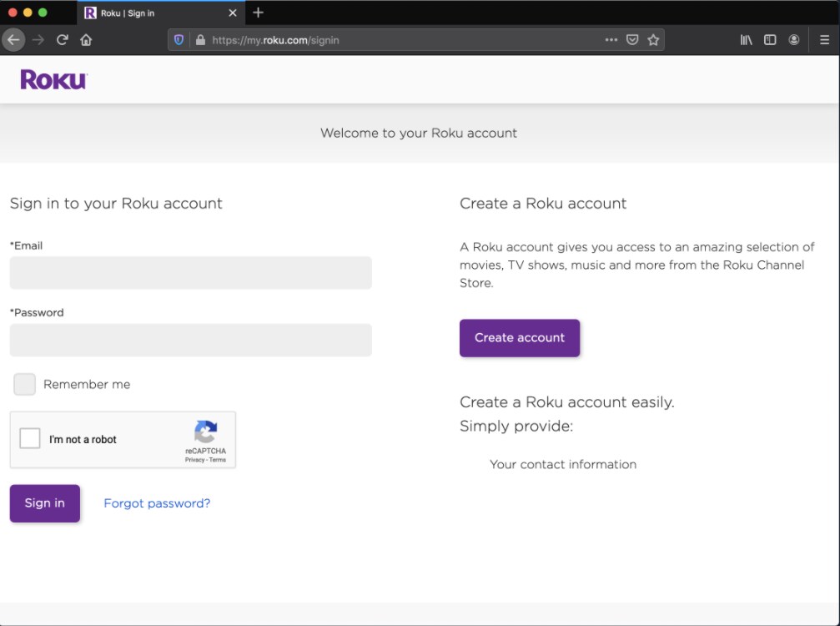Image resolution: width=840 pixels, height=626 pixels.
Task: Open a new browser tab
Action: click(258, 13)
